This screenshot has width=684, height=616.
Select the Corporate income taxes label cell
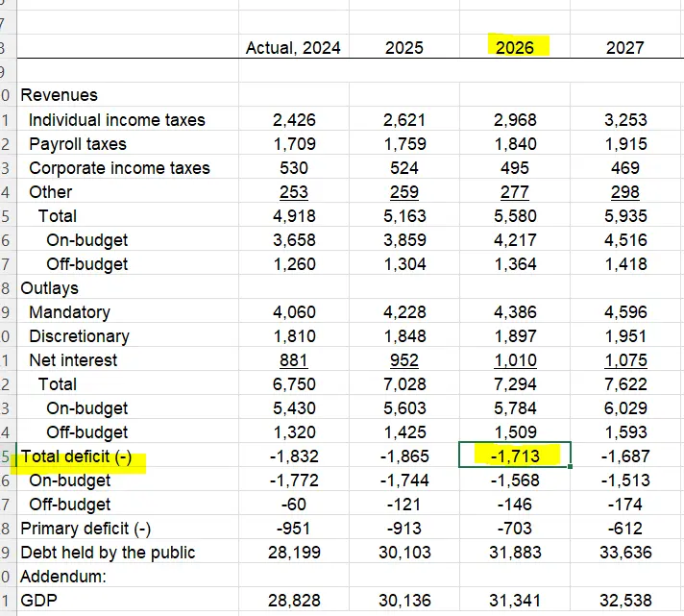pos(119,168)
